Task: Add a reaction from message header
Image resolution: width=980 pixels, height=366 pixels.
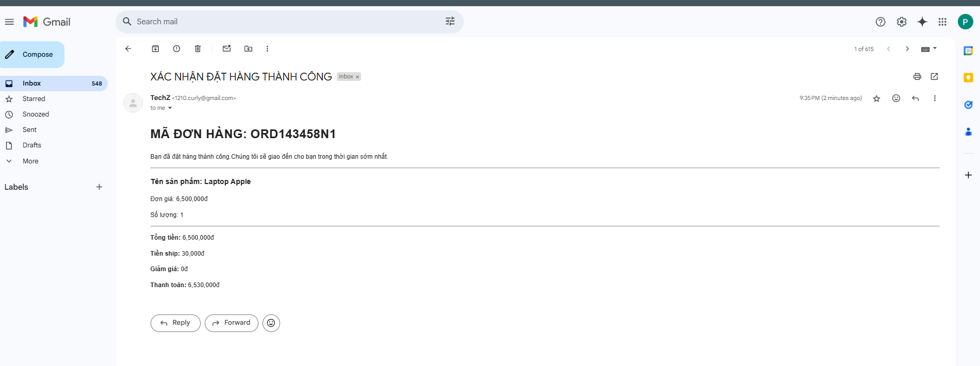Action: tap(896, 98)
